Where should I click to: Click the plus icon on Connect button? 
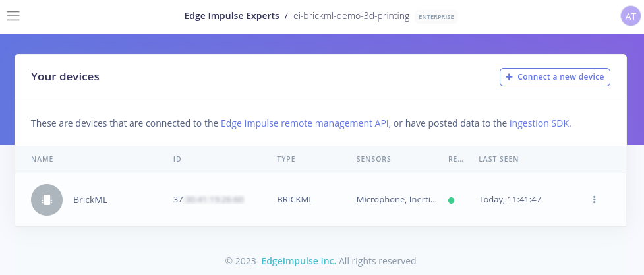tap(509, 77)
